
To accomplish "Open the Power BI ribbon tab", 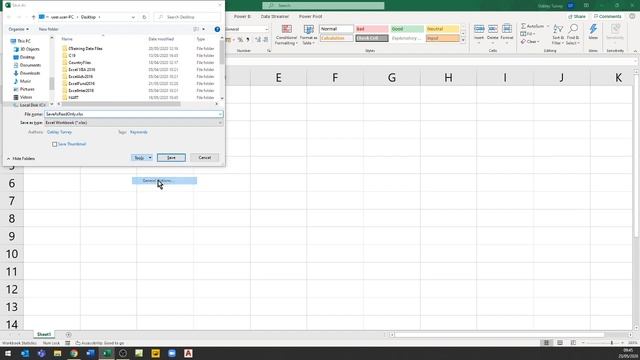I will [242, 16].
